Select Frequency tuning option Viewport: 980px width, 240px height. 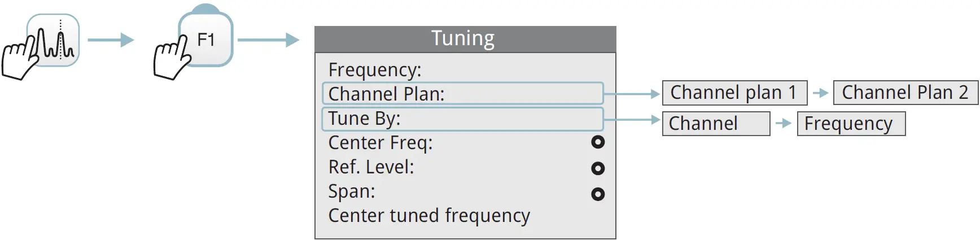[851, 124]
